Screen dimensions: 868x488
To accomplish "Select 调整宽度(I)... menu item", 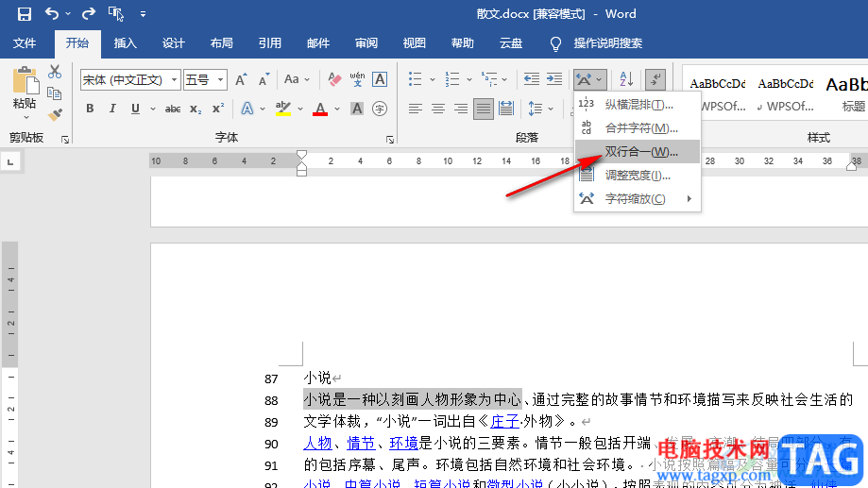I will pyautogui.click(x=638, y=176).
